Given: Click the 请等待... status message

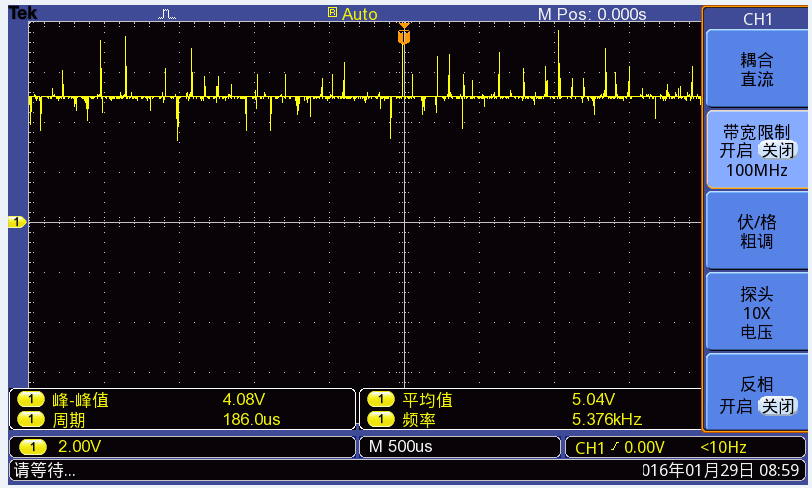Looking at the screenshot, I should 45,470.
